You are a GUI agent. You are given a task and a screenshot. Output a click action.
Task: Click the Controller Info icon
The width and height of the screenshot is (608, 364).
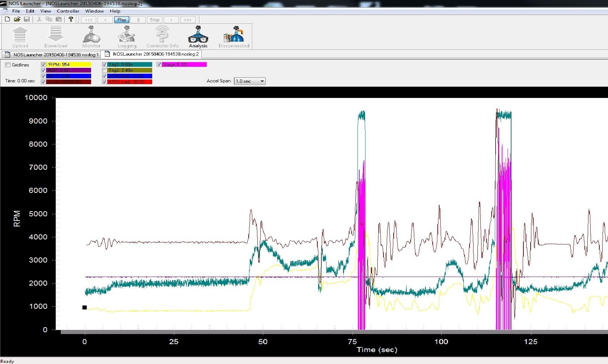click(162, 35)
